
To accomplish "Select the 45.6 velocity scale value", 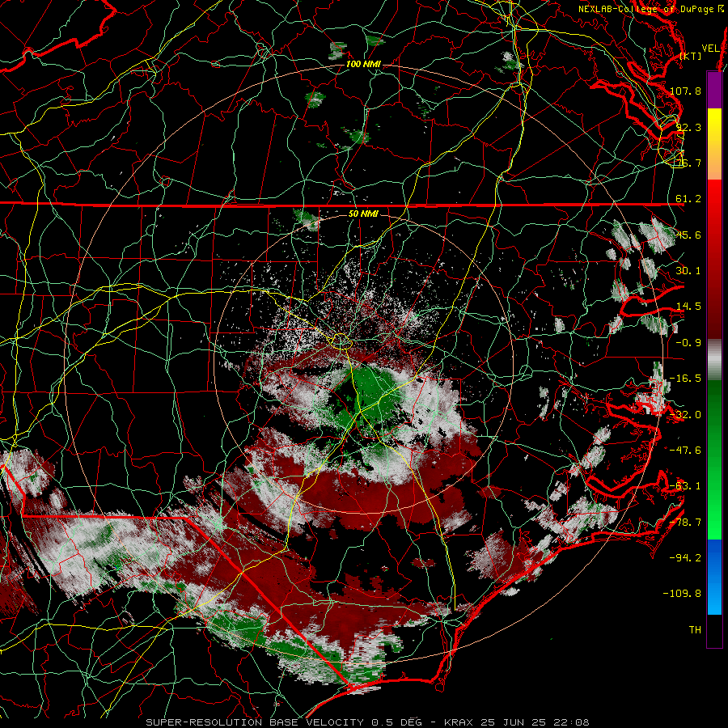I will click(688, 235).
